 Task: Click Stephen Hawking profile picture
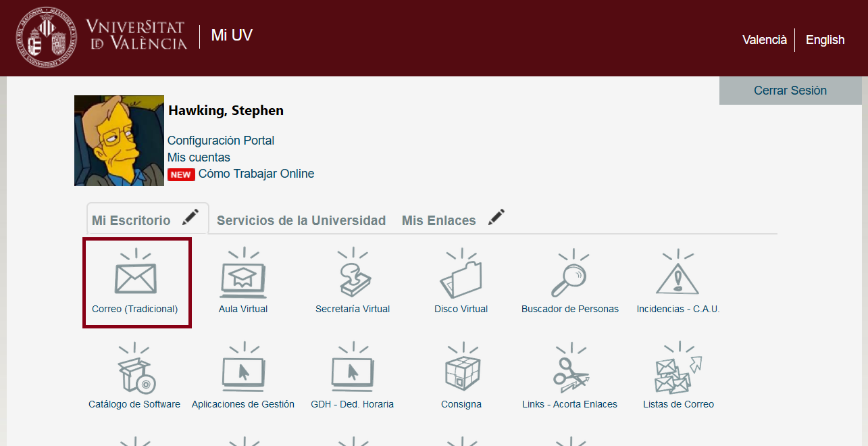point(119,141)
